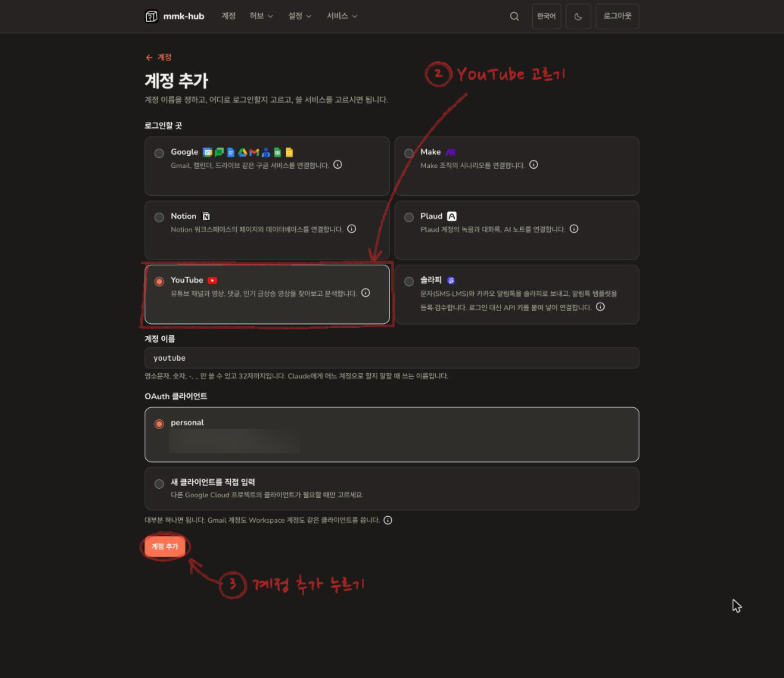This screenshot has width=784, height=678.
Task: Click the info icon on the Notion card
Action: (x=351, y=229)
